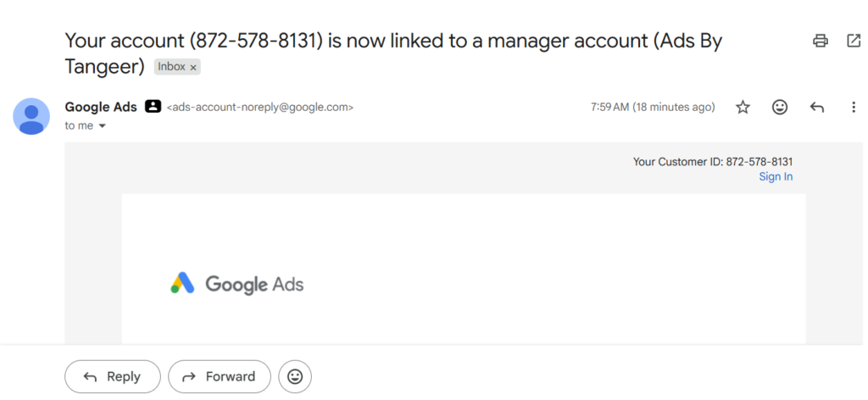Viewport: 868px width, 400px height.
Task: Click the Google Ads sender name
Action: pyautogui.click(x=101, y=107)
